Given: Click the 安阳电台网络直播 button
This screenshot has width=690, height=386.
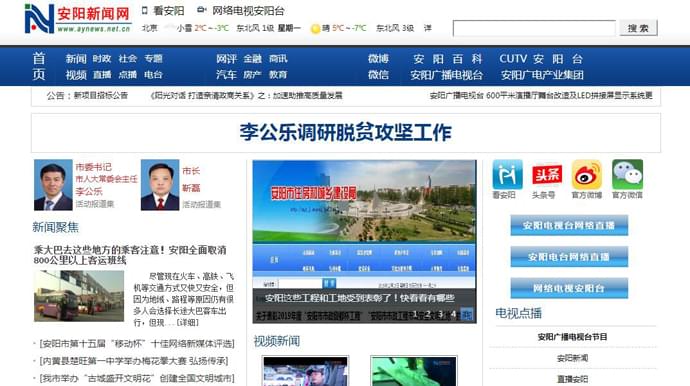Looking at the screenshot, I should 569,257.
